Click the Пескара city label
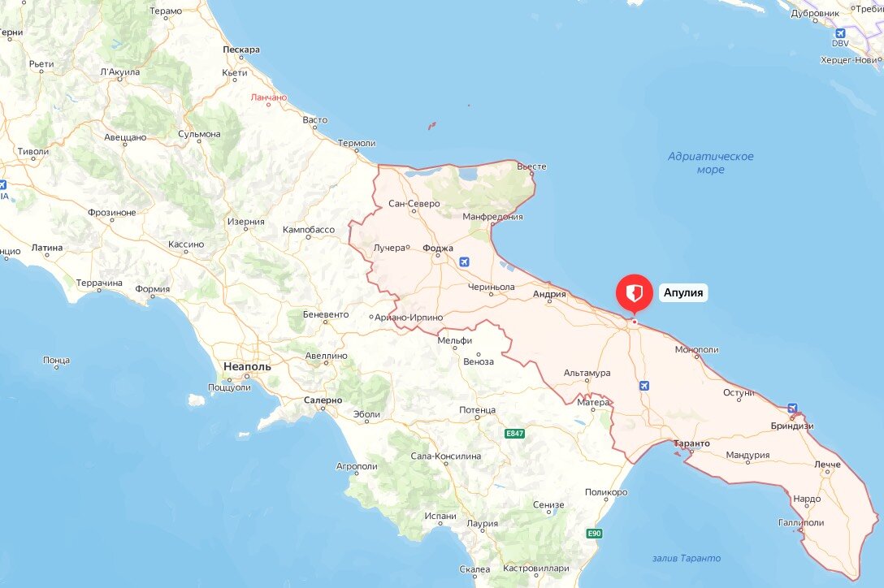 (x=241, y=50)
